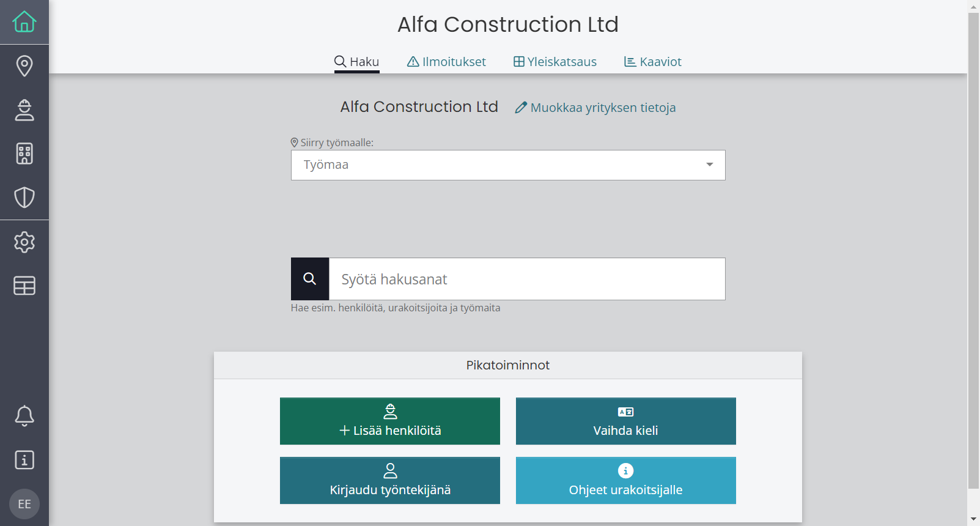The width and height of the screenshot is (980, 526).
Task: Open the building icon in sidebar
Action: coord(24,154)
